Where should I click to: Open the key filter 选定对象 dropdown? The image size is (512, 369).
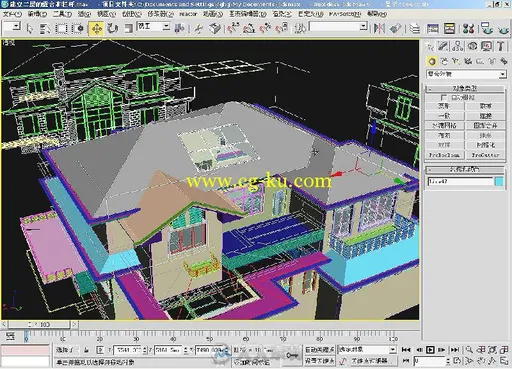click(367, 350)
